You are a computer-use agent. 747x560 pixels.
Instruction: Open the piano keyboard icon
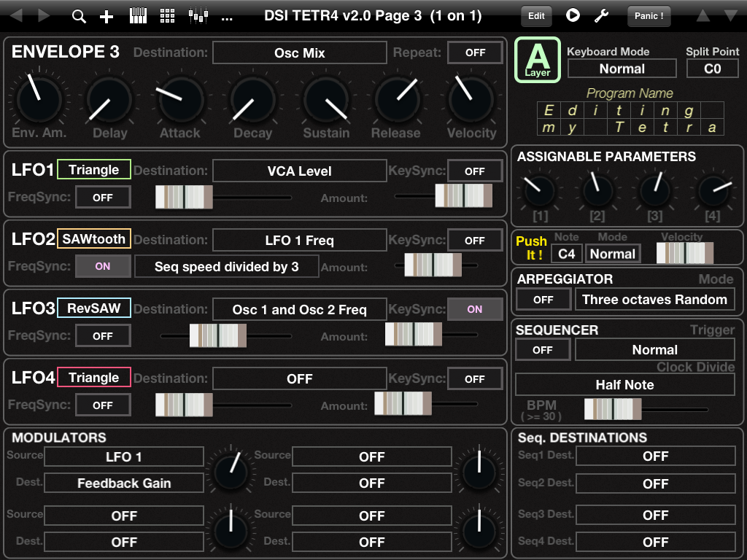138,16
